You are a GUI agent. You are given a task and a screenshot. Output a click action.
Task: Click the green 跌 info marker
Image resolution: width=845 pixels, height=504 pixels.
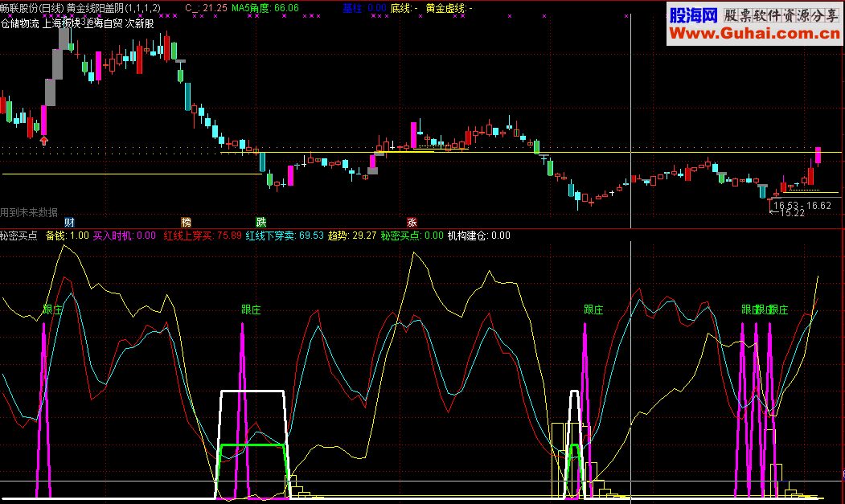tap(260, 222)
